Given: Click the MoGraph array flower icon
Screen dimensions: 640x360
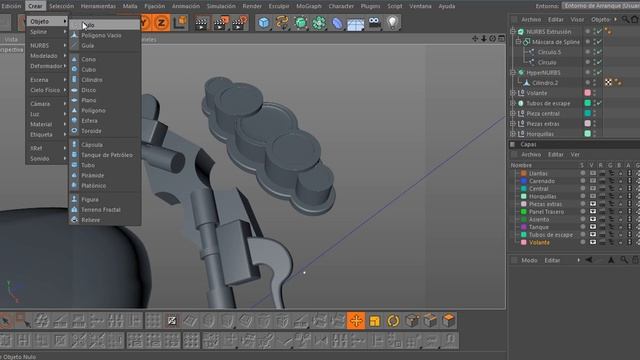Looking at the screenshot, I should click(319, 23).
